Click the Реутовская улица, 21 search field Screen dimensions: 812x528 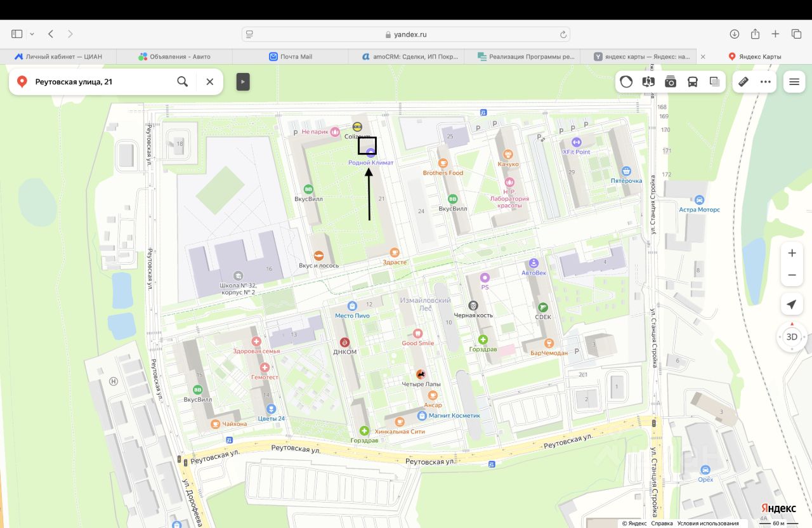click(x=101, y=81)
